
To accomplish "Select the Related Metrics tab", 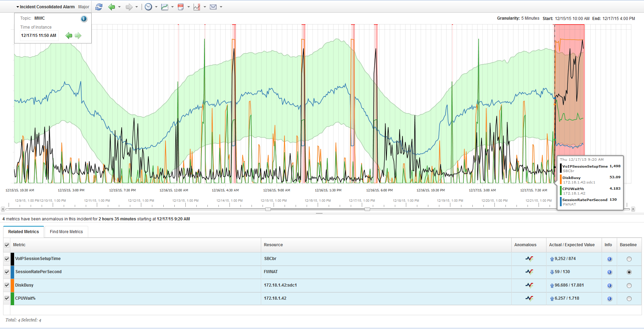I will click(23, 232).
